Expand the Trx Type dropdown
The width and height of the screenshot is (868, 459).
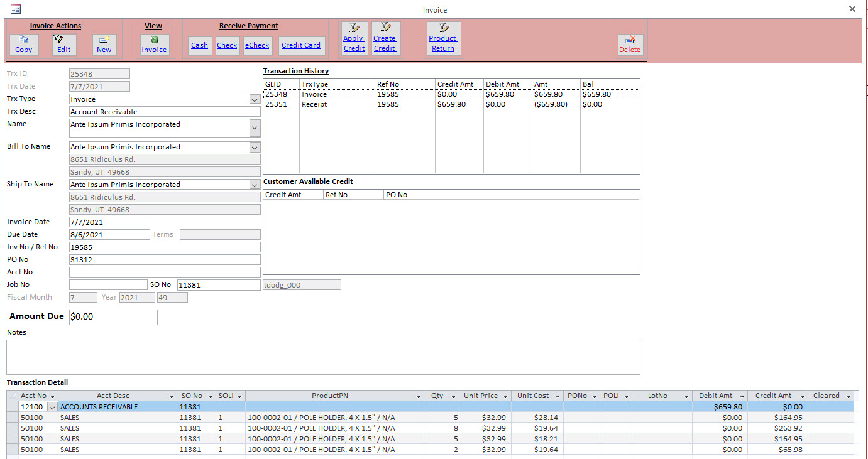coord(255,99)
